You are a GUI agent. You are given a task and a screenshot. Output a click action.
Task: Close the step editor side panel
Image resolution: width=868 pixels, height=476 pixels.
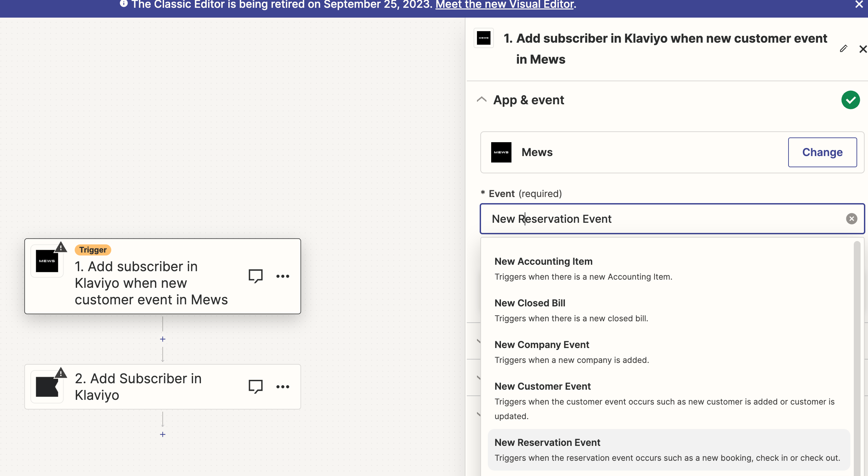pyautogui.click(x=863, y=49)
